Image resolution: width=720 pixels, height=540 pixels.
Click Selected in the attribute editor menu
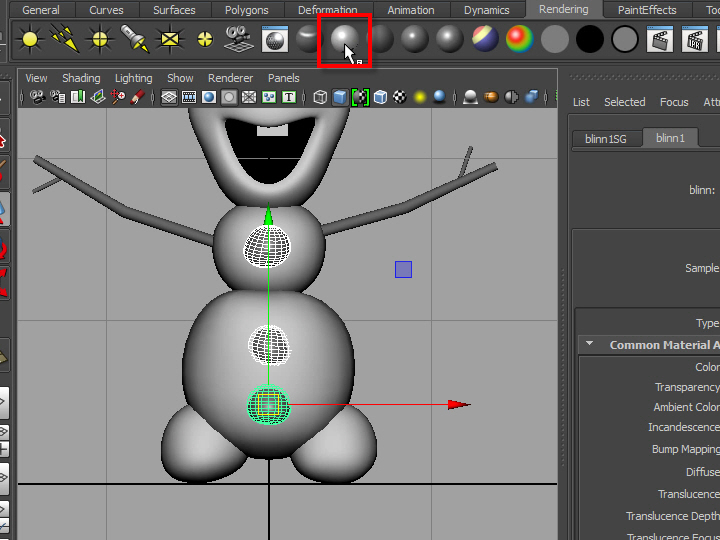point(624,102)
